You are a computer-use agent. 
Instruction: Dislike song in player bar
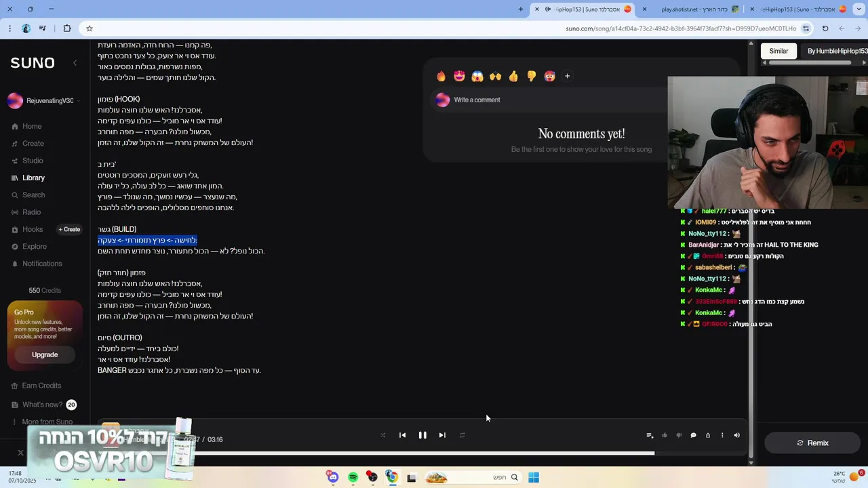click(679, 435)
